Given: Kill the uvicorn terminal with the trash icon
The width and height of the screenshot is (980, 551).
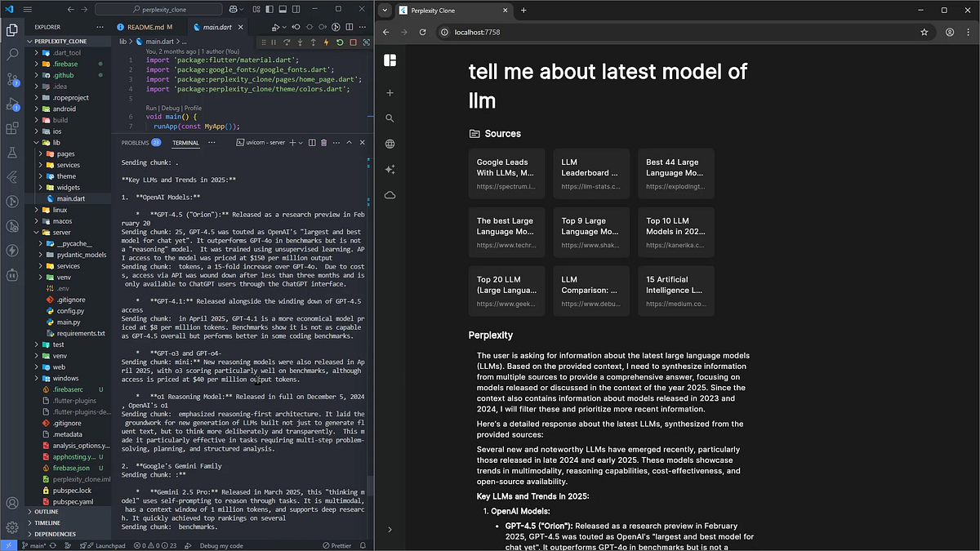Looking at the screenshot, I should (323, 143).
